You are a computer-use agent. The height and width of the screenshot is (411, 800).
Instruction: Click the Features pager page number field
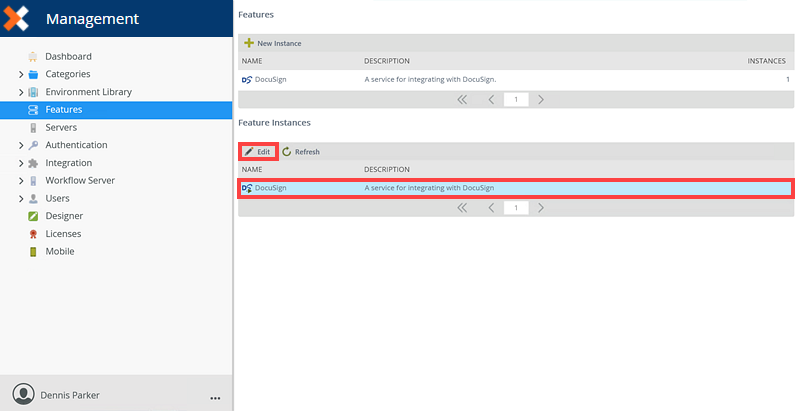516,99
